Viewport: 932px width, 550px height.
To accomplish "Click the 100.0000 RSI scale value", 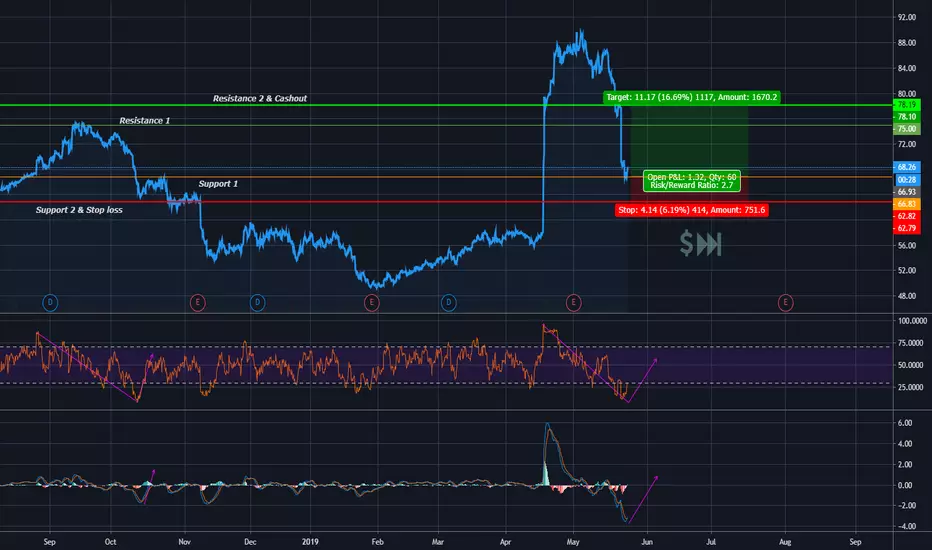I will click(x=912, y=321).
